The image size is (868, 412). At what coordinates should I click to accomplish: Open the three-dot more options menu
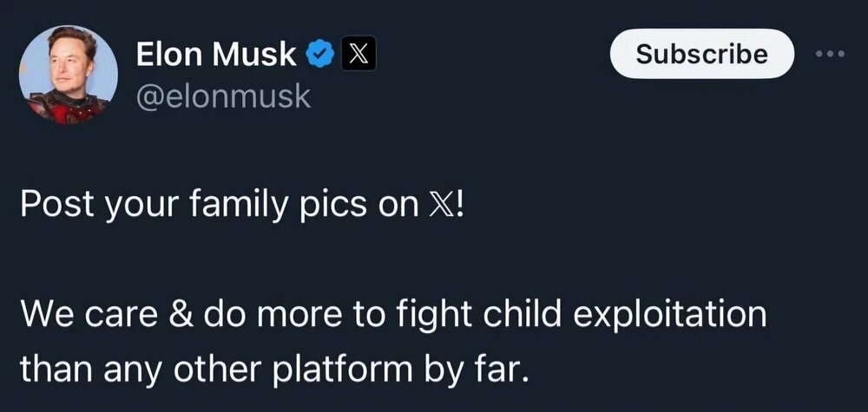830,54
